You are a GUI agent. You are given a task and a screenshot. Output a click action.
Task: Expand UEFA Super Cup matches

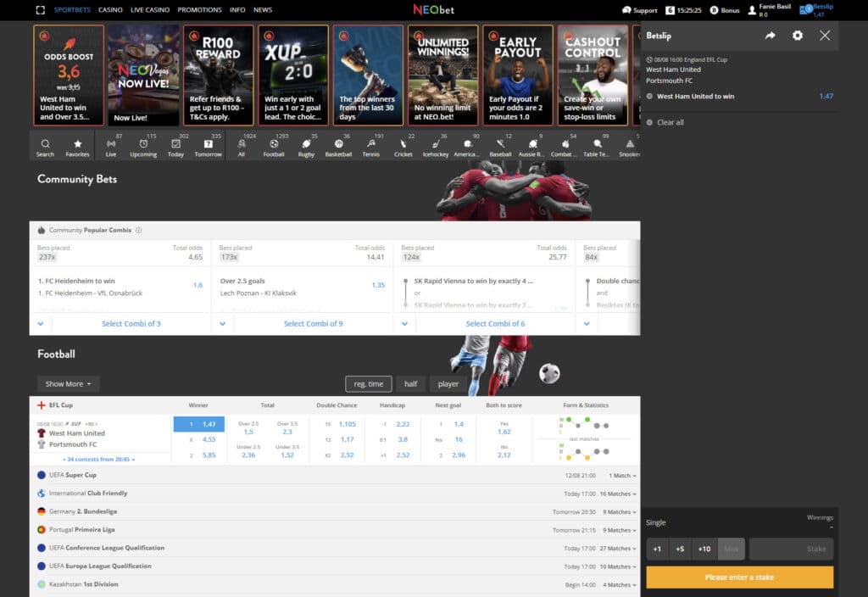click(335, 475)
